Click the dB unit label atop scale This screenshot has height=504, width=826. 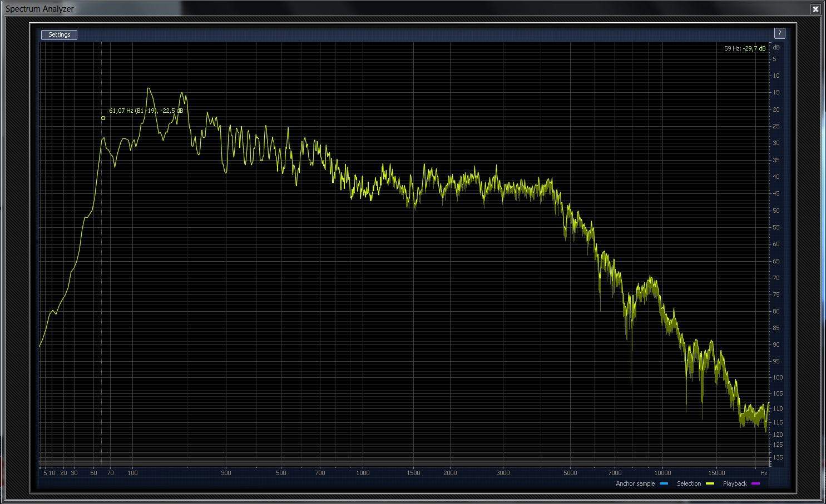coord(776,48)
